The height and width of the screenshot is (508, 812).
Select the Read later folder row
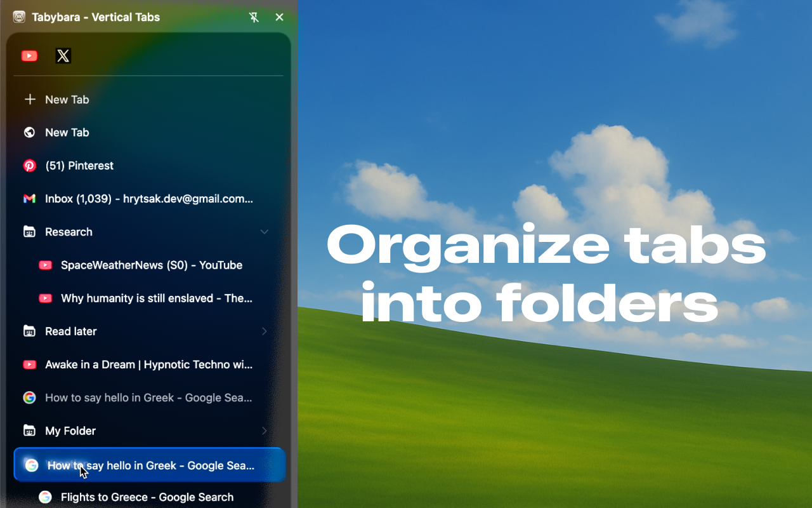(x=148, y=331)
